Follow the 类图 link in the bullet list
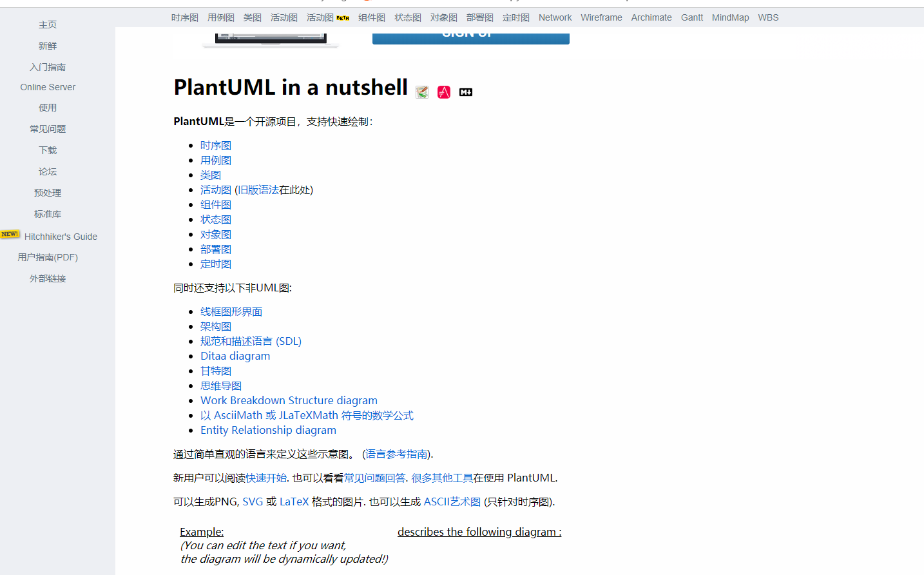 [x=211, y=175]
